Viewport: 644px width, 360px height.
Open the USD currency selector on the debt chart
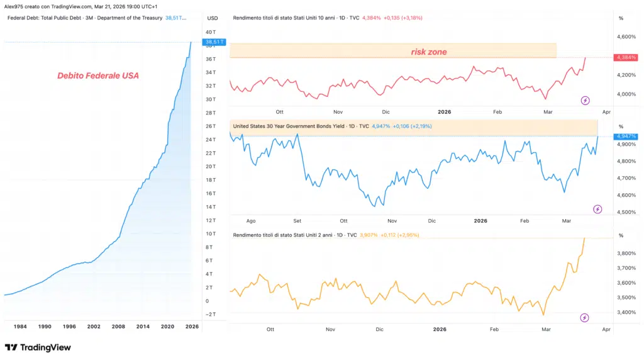tap(213, 18)
